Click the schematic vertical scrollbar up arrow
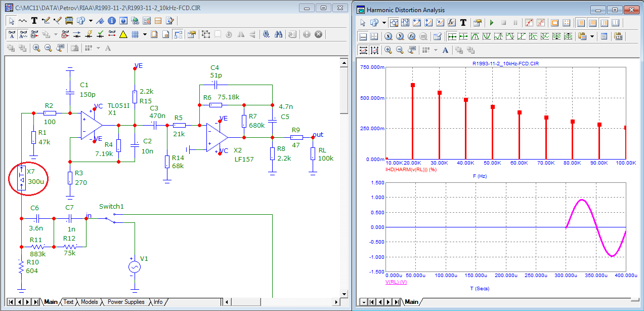The width and height of the screenshot is (644, 311). point(344,62)
